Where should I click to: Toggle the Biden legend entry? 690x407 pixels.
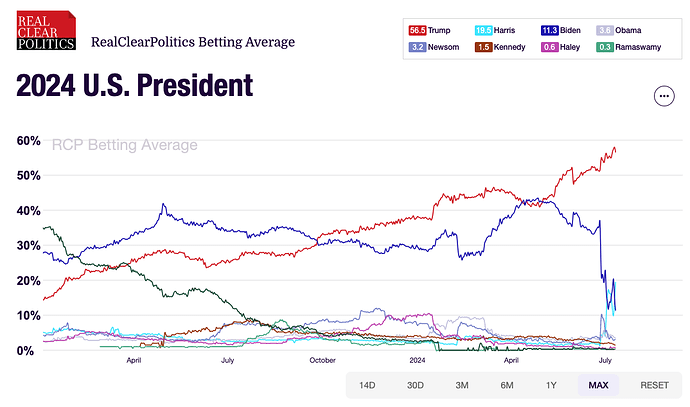coord(561,30)
